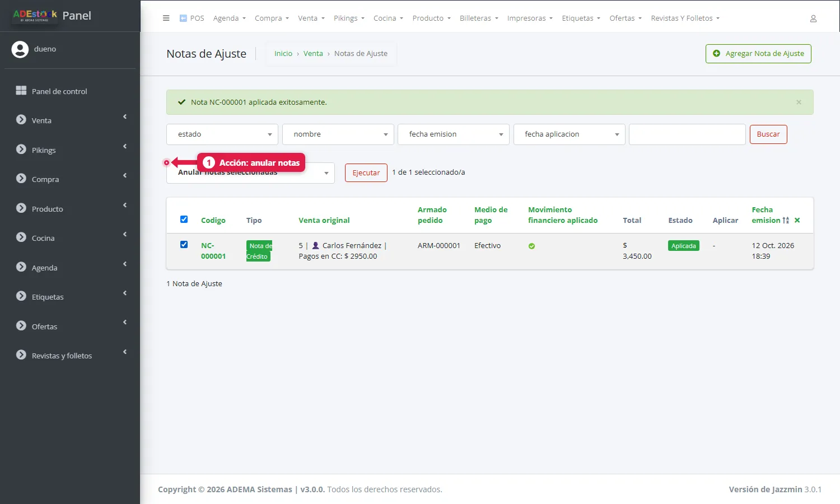The image size is (840, 504).
Task: Click the hamburger menu icon in navbar
Action: [166, 18]
